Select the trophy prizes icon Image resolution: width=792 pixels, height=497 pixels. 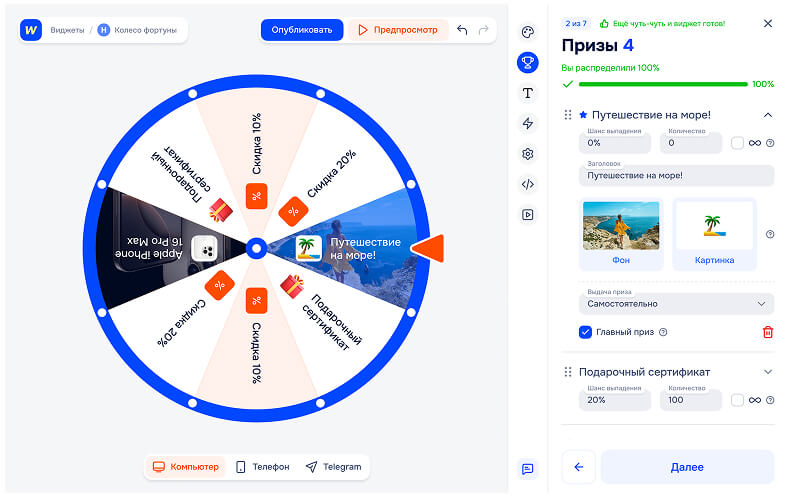(x=528, y=63)
